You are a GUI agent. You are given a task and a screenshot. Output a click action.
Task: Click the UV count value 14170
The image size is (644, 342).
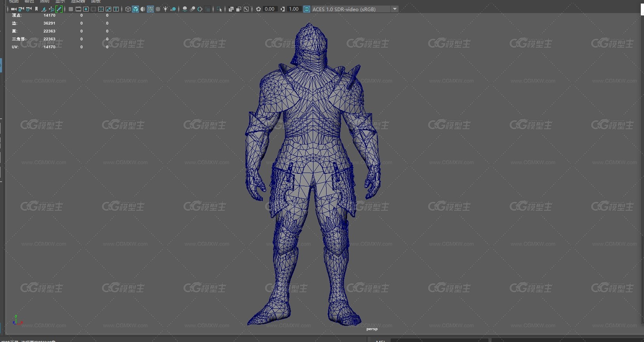pos(49,47)
